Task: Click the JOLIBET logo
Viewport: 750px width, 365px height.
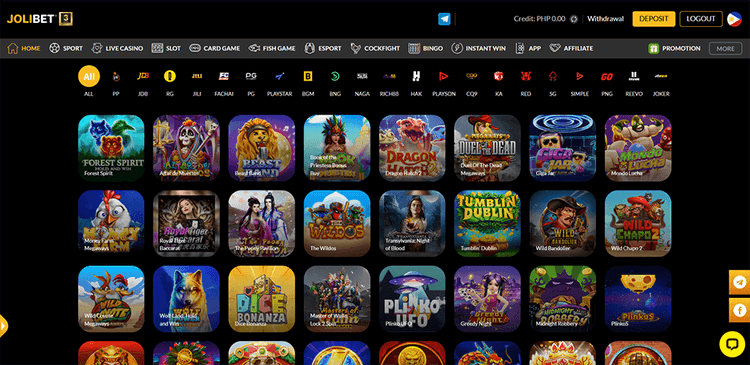Action: point(40,19)
